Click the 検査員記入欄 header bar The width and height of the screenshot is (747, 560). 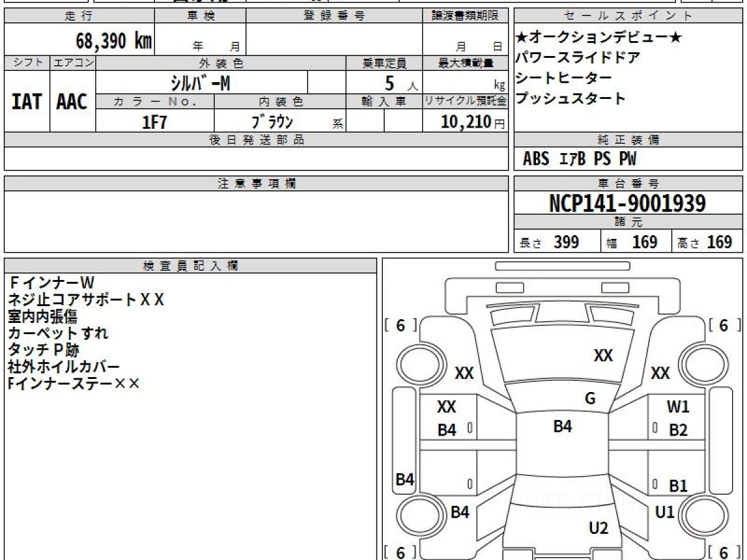click(x=190, y=266)
